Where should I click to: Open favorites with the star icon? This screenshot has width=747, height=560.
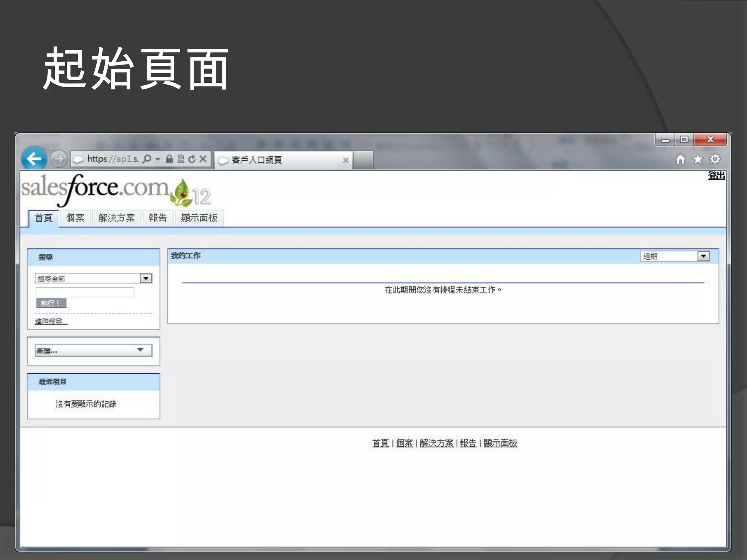click(x=697, y=159)
